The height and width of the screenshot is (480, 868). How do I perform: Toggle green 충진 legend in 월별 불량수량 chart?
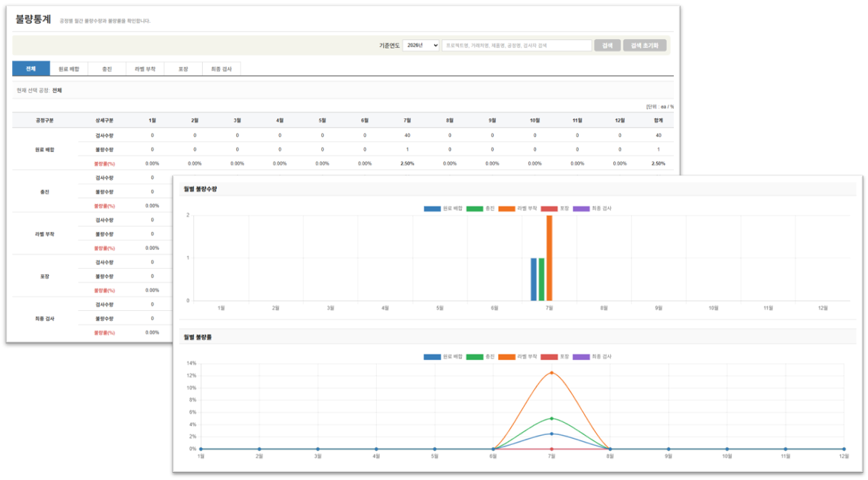click(x=480, y=208)
